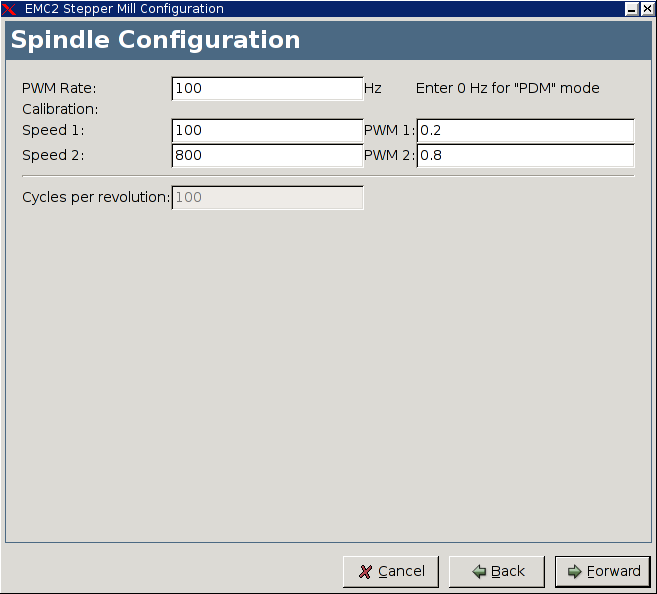Click into the PWM 2 value field

(x=525, y=156)
